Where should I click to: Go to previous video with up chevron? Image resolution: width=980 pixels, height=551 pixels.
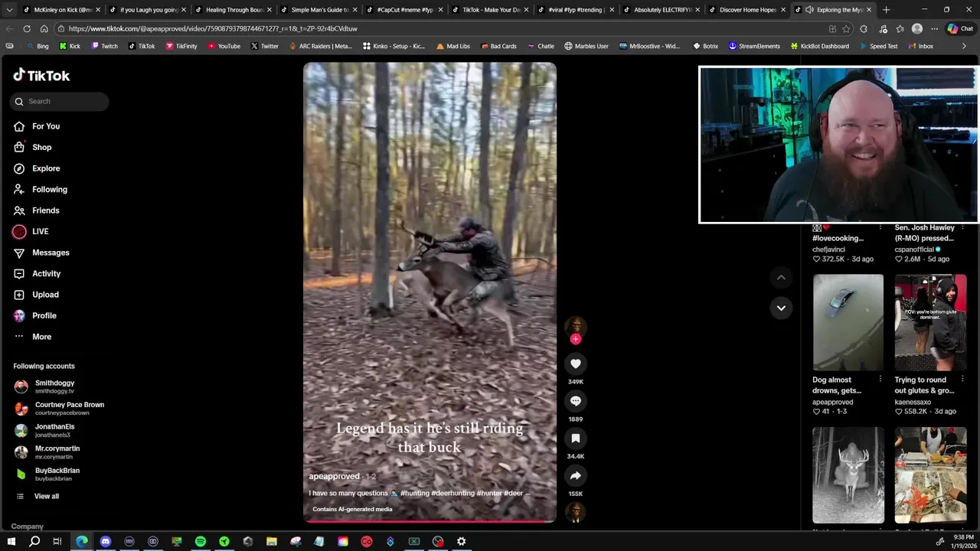click(781, 278)
